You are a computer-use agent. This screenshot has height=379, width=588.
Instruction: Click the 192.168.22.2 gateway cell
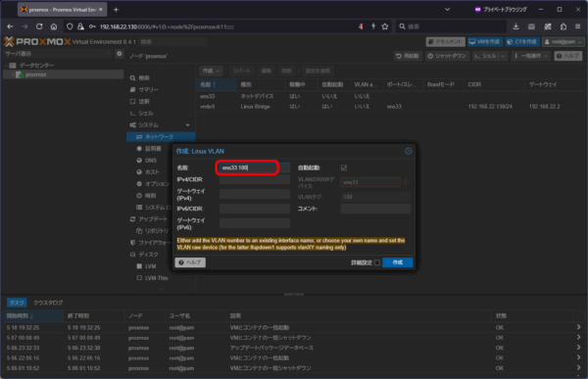tap(545, 107)
